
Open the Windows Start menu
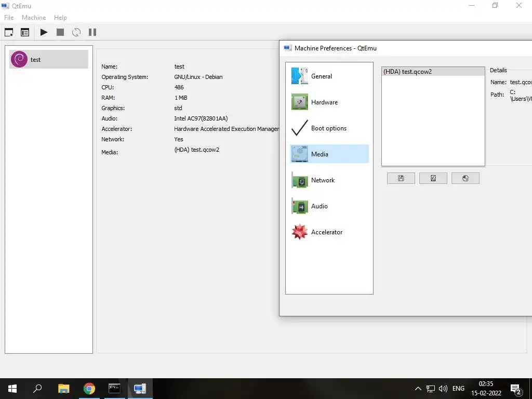click(12, 389)
